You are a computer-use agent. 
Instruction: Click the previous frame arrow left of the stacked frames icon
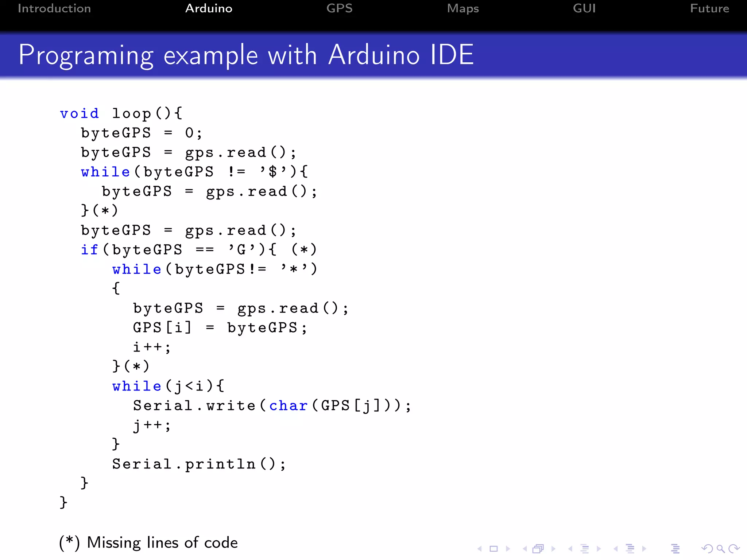[x=525, y=549]
